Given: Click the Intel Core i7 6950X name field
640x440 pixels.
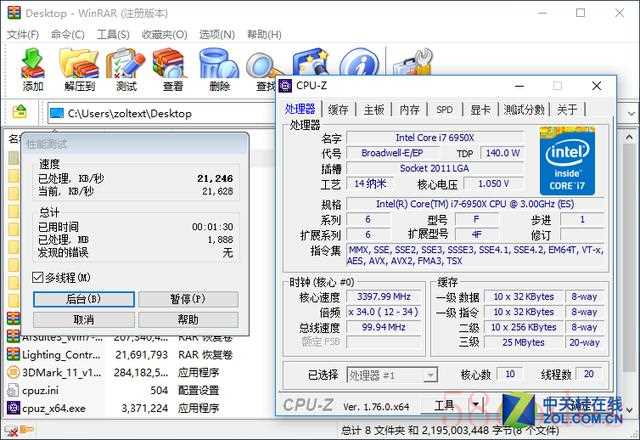Looking at the screenshot, I should tap(435, 138).
